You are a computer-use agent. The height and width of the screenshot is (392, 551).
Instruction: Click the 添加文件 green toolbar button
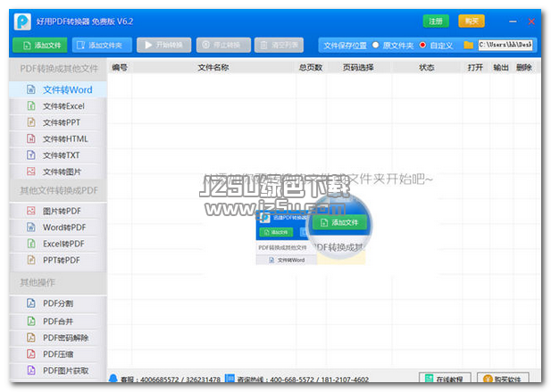(39, 46)
